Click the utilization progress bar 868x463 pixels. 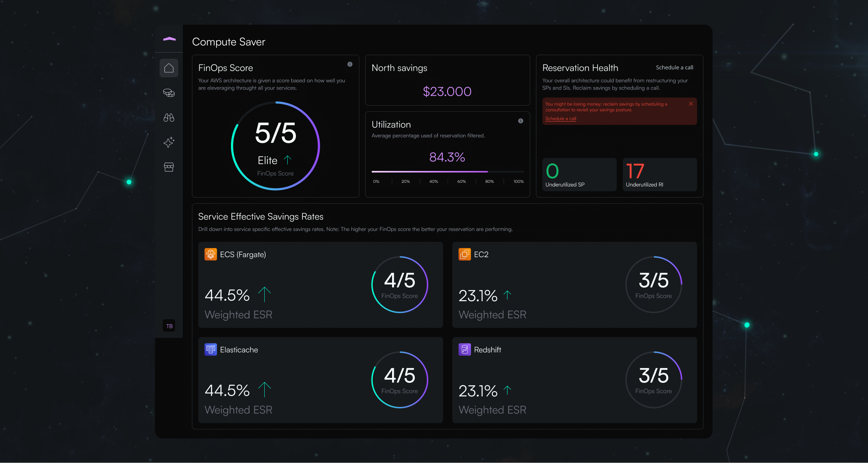447,171
